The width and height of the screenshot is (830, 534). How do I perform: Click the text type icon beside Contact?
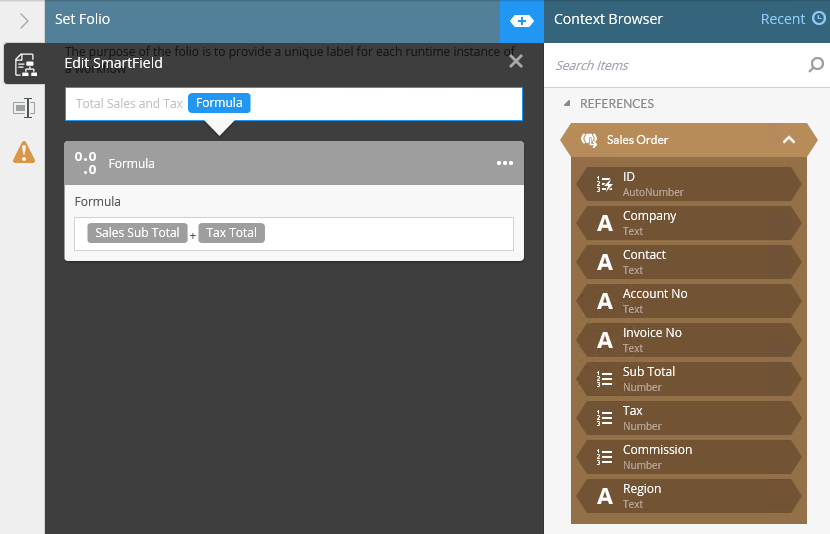pos(605,263)
